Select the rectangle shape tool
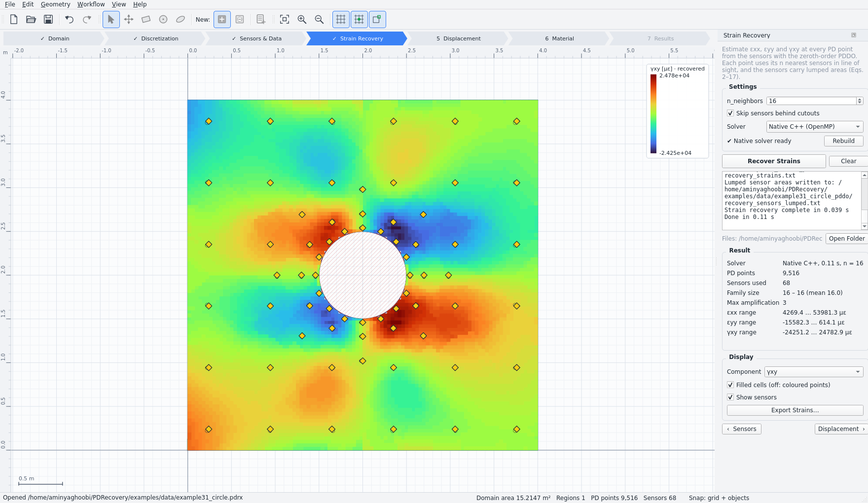868x503 pixels. (x=146, y=19)
